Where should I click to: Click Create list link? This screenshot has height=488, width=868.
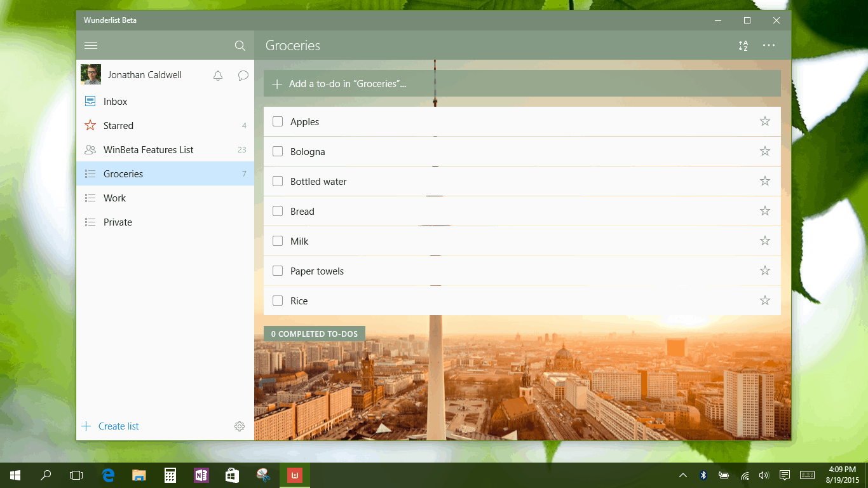[x=118, y=426]
